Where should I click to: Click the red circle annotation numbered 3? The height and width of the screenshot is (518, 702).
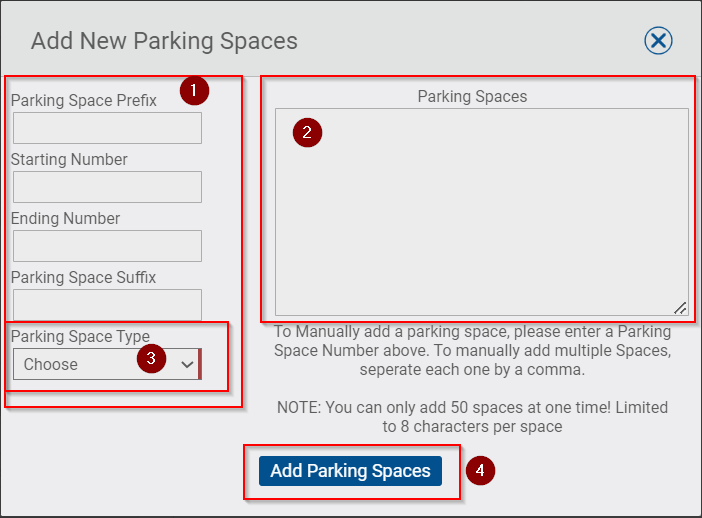click(151, 358)
